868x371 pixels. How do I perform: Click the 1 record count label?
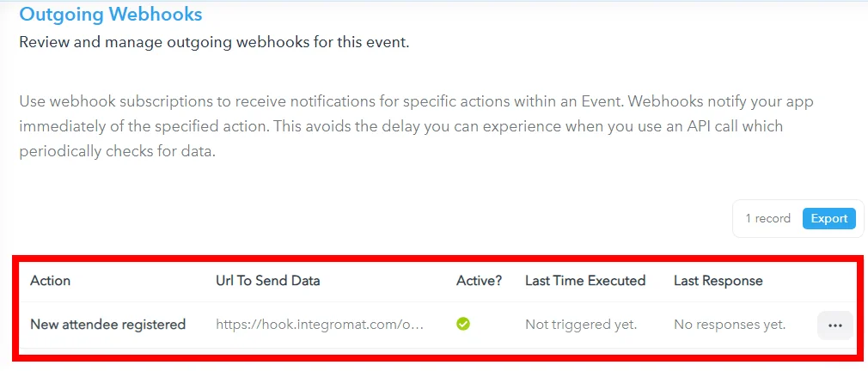point(767,218)
